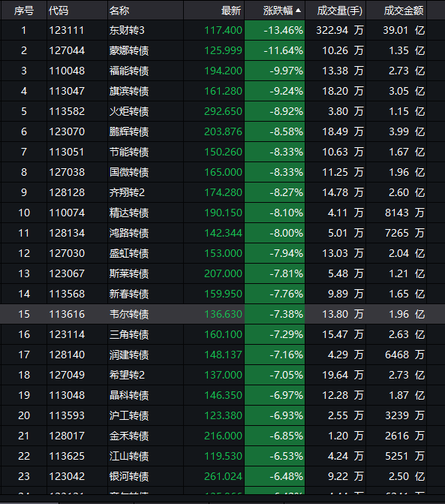Click price 216.000 of 金禾转债
Image resolution: width=445 pixels, height=504 pixels.
pos(223,435)
